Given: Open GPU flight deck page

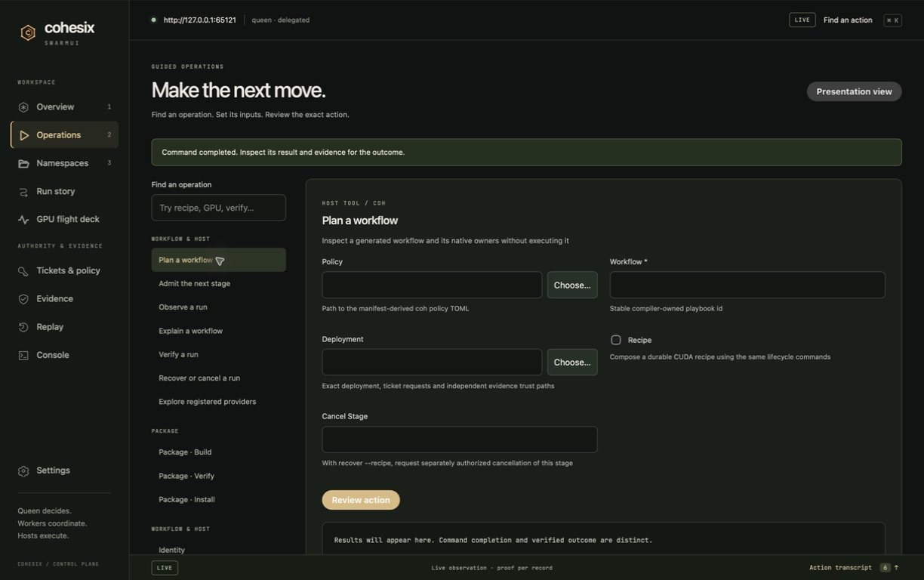Looking at the screenshot, I should pyautogui.click(x=64, y=220).
